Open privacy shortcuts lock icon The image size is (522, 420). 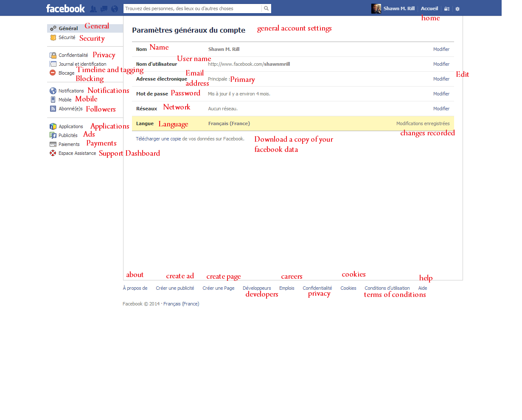point(447,9)
